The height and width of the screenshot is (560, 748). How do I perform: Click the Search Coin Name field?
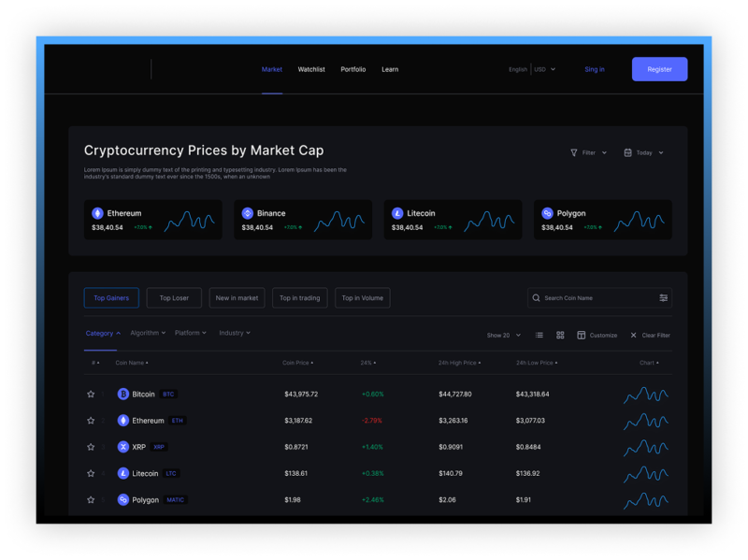pyautogui.click(x=594, y=298)
